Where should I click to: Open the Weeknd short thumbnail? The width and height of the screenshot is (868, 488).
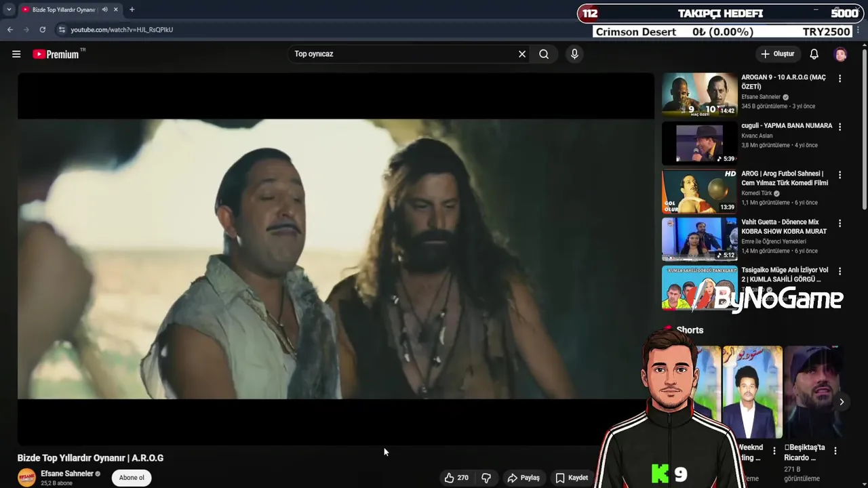tap(752, 392)
